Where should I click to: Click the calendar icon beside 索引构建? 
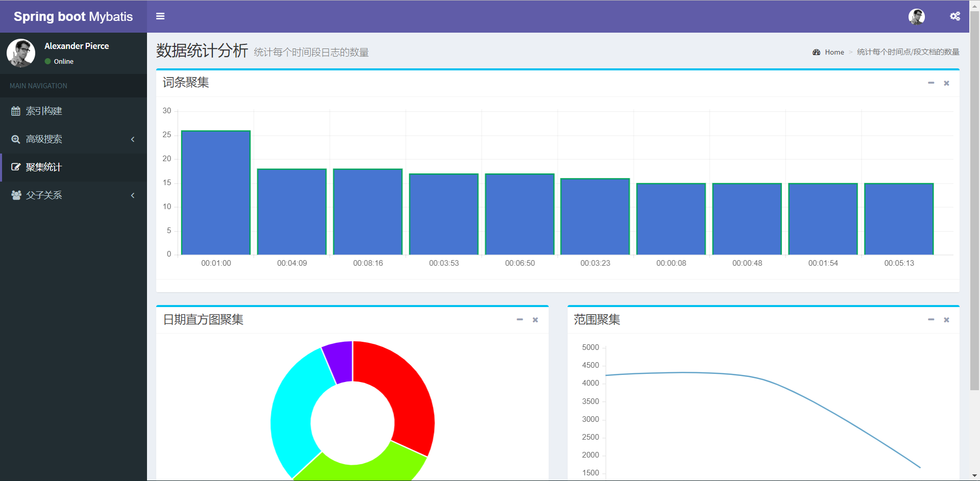pyautogui.click(x=16, y=111)
